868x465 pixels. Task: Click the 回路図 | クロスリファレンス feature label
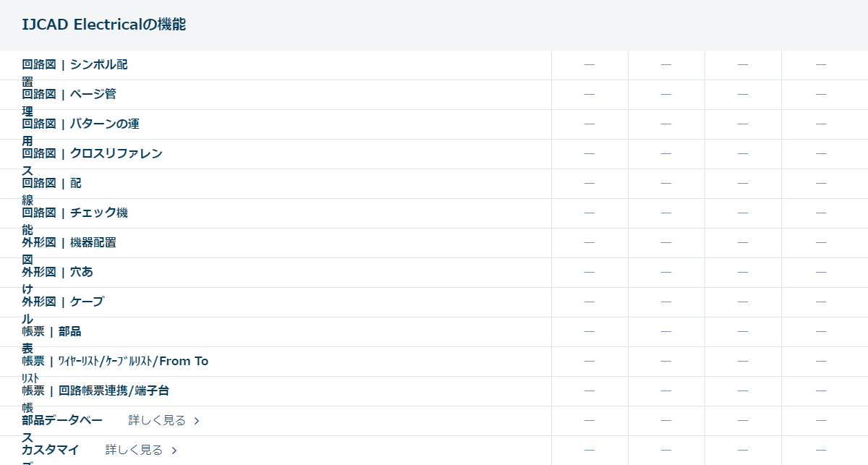[x=92, y=154]
